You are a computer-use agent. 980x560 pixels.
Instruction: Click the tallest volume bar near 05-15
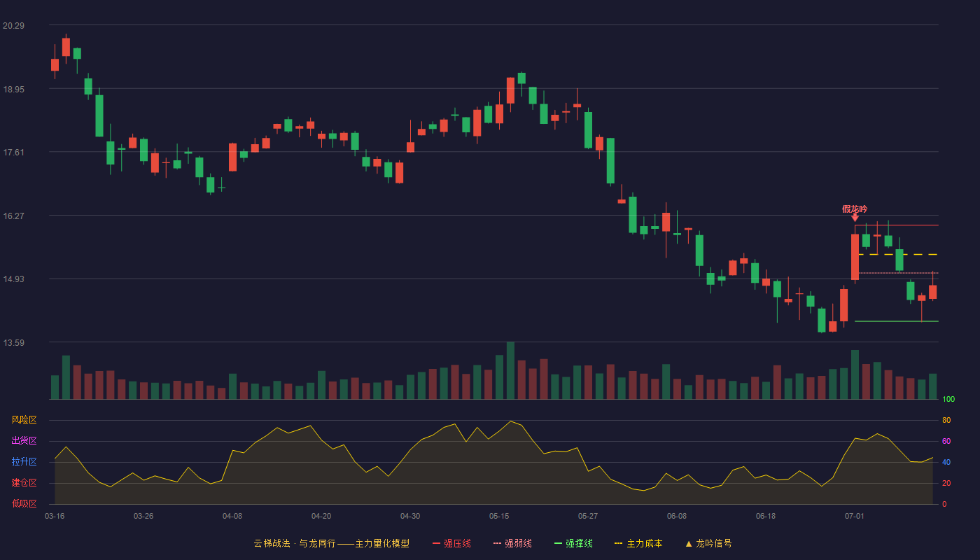tap(510, 370)
